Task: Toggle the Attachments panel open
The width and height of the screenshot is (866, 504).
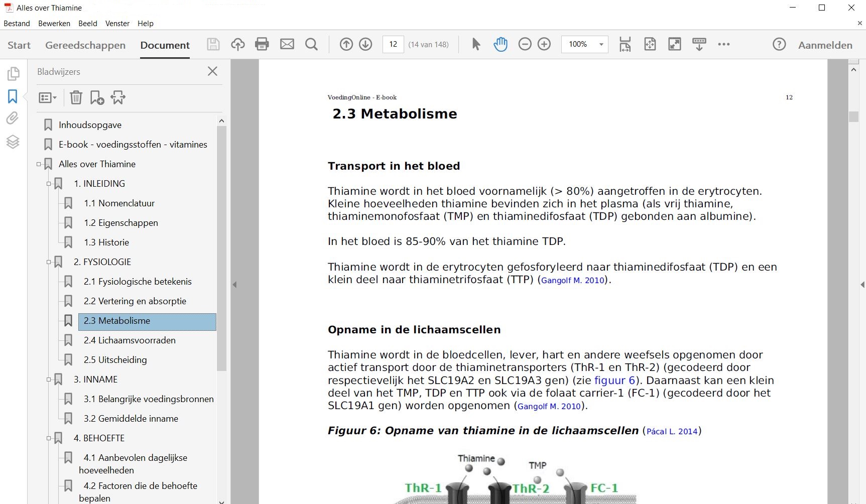Action: (13, 118)
